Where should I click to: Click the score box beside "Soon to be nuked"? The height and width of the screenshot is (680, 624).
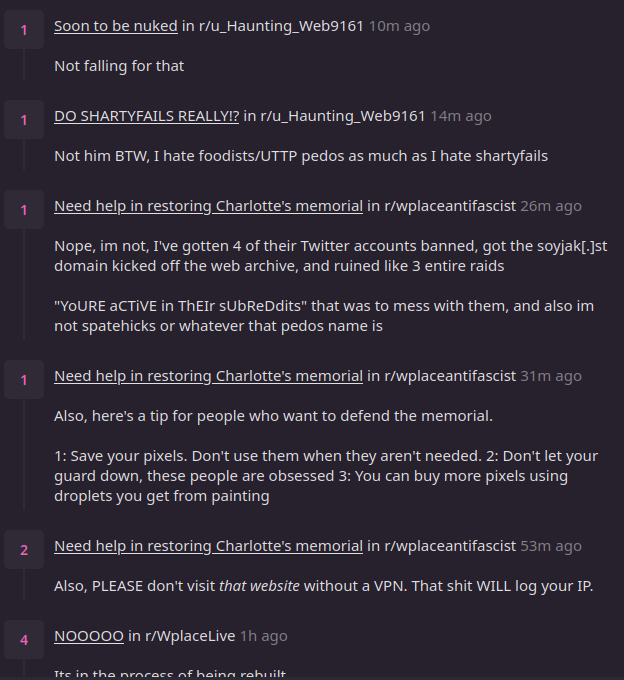click(x=24, y=31)
